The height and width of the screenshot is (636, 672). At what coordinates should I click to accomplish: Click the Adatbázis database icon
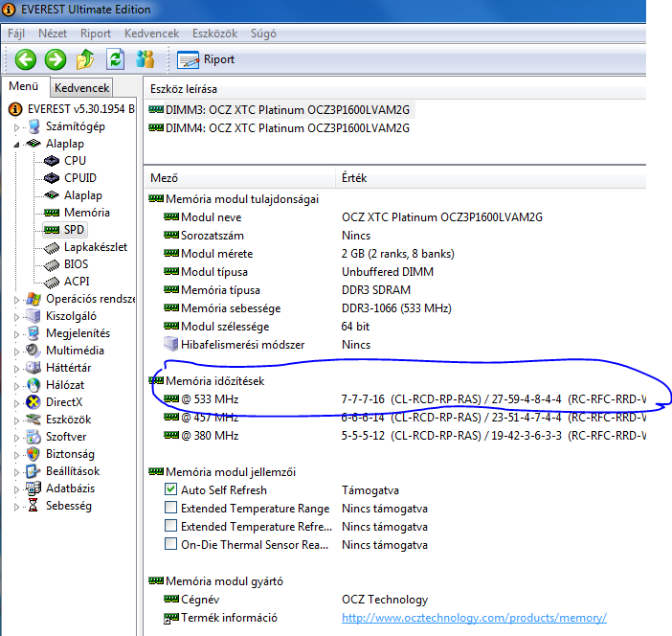click(33, 488)
